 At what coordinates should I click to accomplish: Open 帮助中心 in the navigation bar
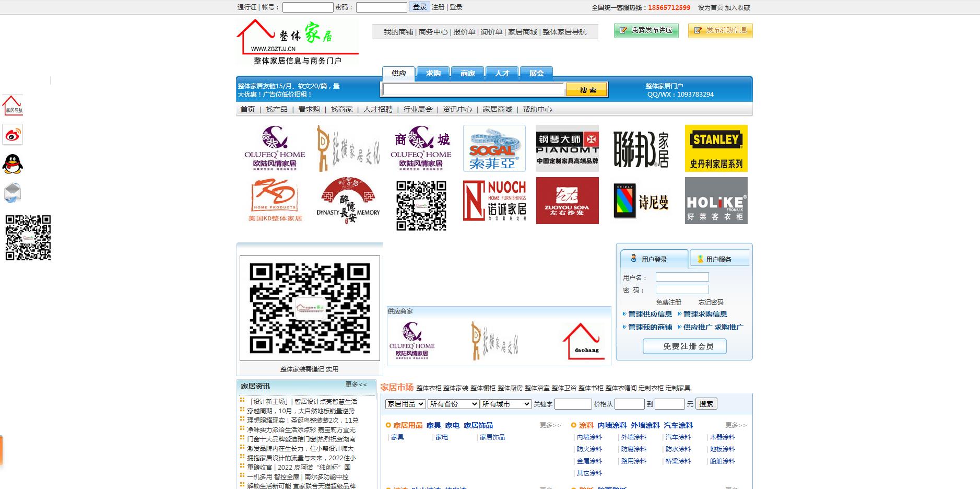click(537, 109)
